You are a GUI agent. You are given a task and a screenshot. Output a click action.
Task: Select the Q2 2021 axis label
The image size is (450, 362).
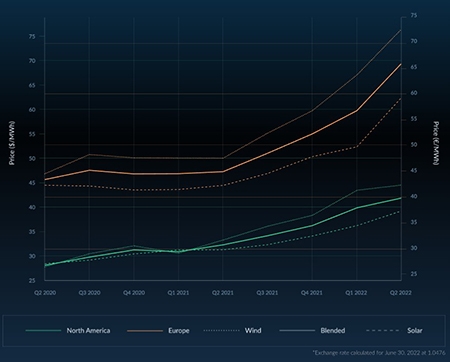click(223, 293)
